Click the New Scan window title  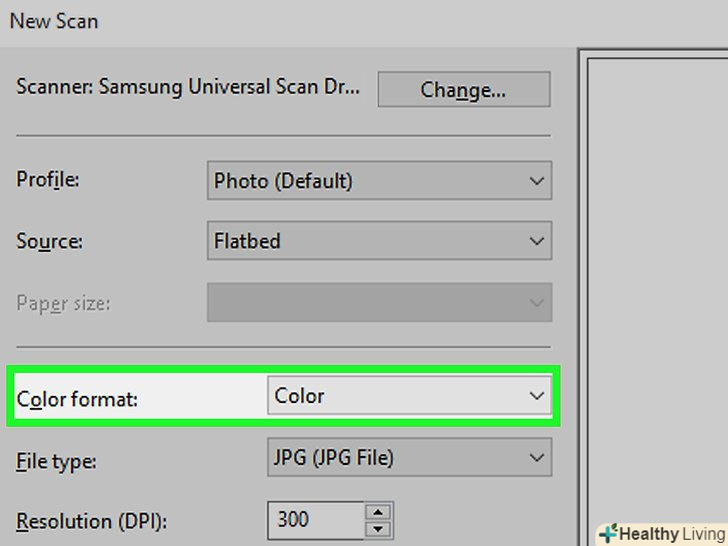(54, 20)
